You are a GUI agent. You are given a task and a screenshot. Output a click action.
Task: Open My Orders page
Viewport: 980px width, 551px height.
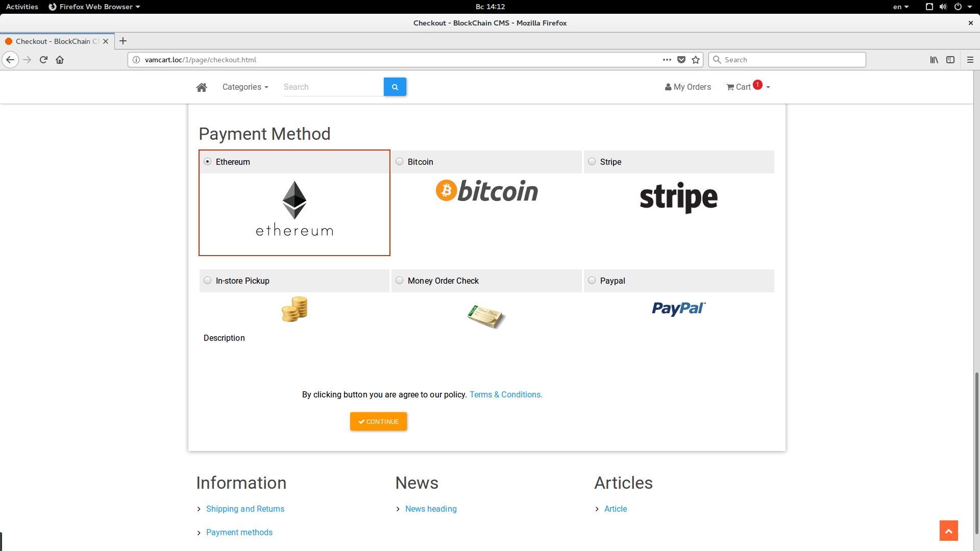tap(688, 87)
